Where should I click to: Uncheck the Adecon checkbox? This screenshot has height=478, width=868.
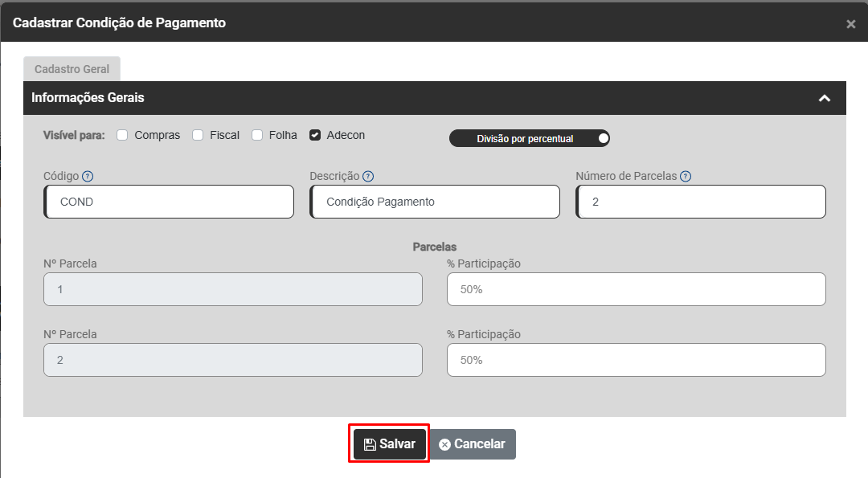315,135
